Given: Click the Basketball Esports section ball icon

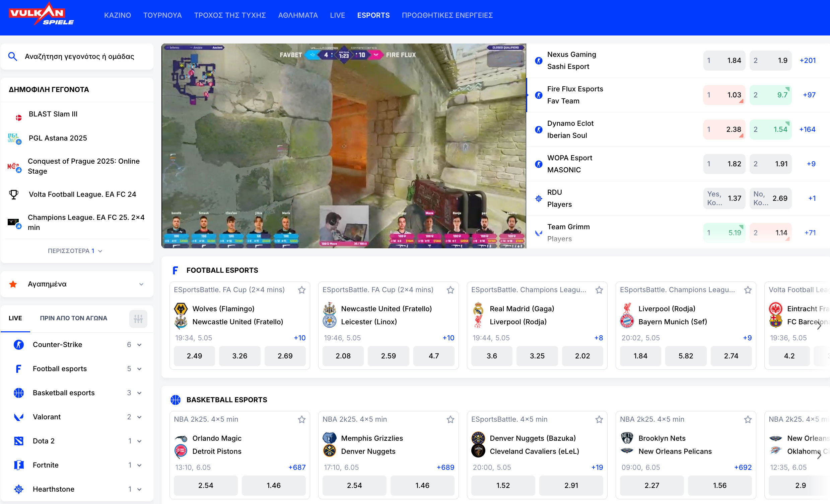Looking at the screenshot, I should tap(176, 400).
